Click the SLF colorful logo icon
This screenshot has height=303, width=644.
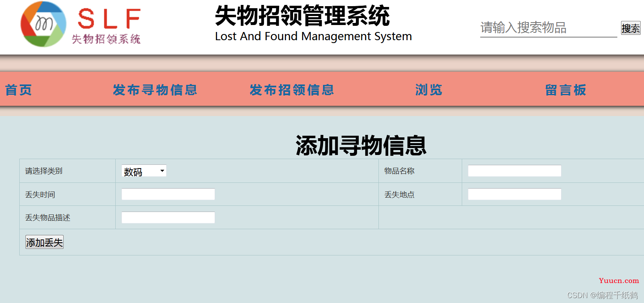[43, 24]
